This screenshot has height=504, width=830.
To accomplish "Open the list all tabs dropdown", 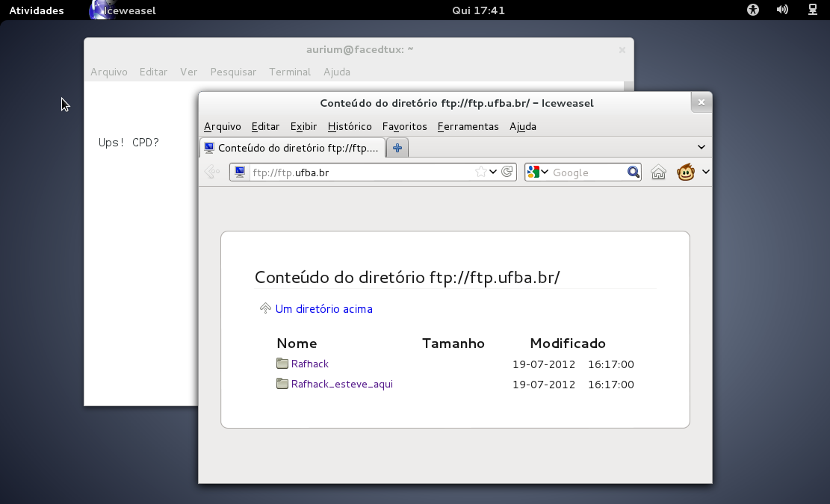I will coord(701,147).
